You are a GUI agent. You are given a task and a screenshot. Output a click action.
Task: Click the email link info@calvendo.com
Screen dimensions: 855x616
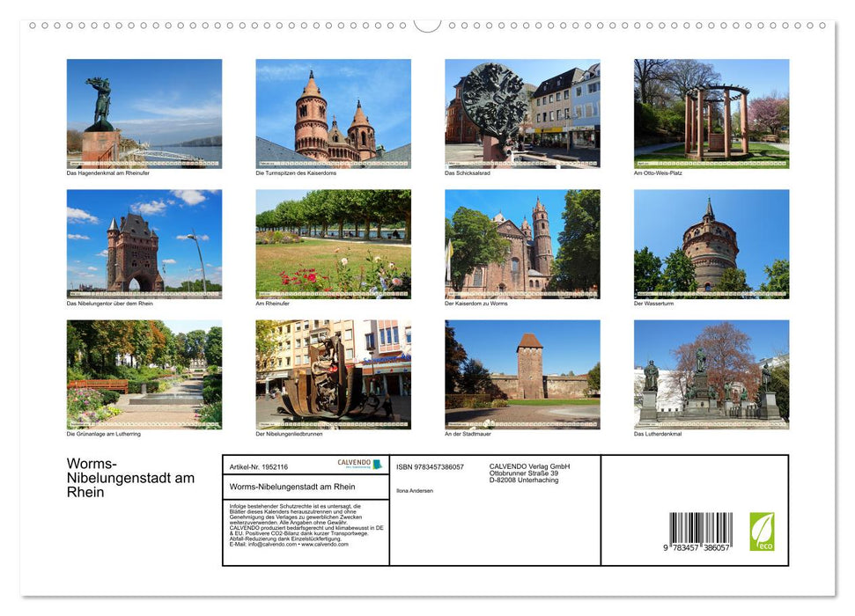coord(273,545)
